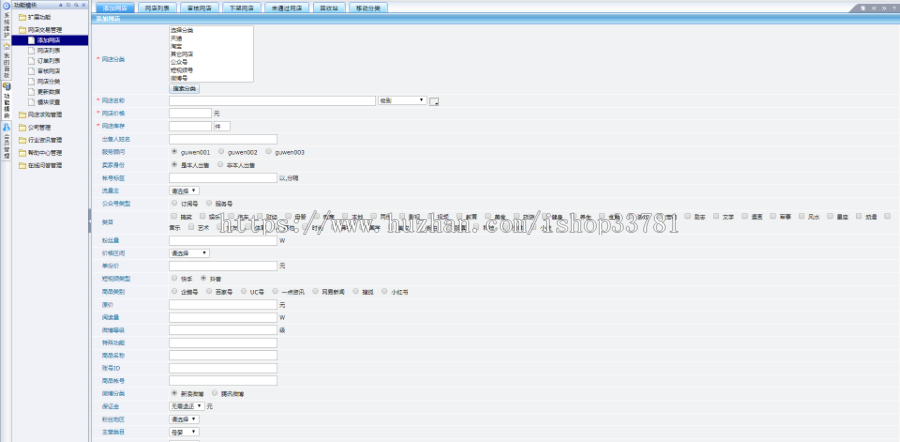Screen dimensions: 900x442
Task: Click the page icon beside 更新数据
Action: [x=32, y=92]
